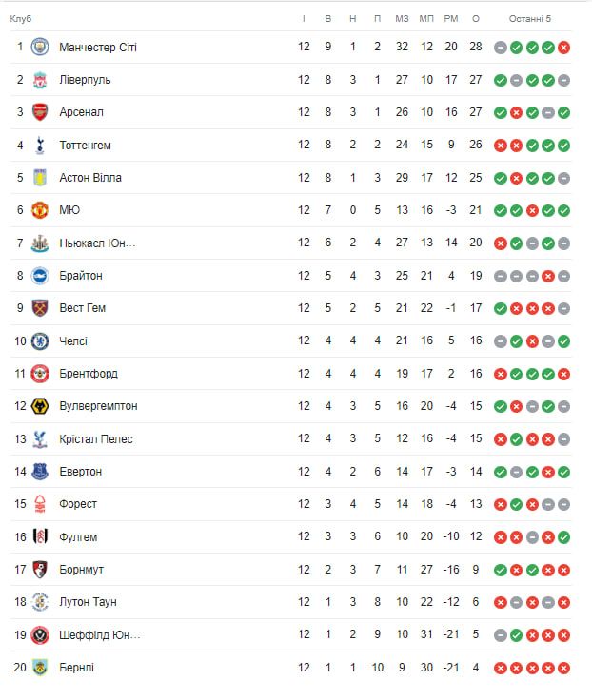Click the Останні 5 column header
Image resolution: width=592 pixels, height=700 pixels.
click(530, 19)
